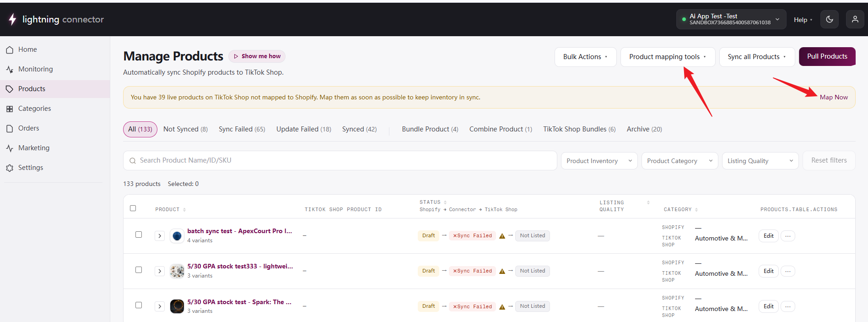868x322 pixels.
Task: Click the ApexCourt Pro product thumbnail
Action: coord(177,236)
